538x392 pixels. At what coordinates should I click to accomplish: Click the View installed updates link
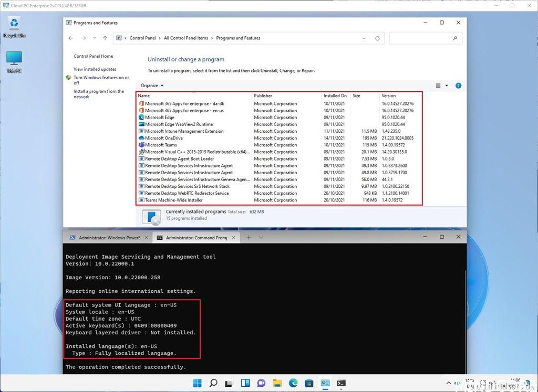coord(95,69)
